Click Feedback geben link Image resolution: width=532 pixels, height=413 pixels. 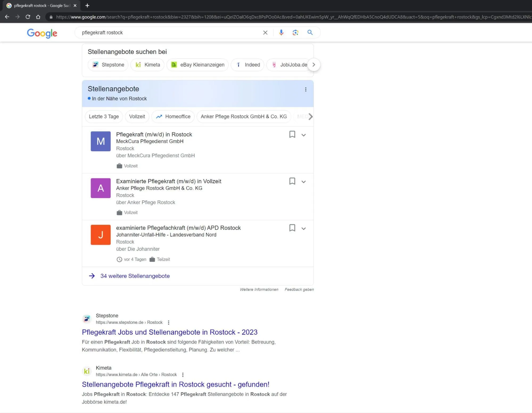299,289
